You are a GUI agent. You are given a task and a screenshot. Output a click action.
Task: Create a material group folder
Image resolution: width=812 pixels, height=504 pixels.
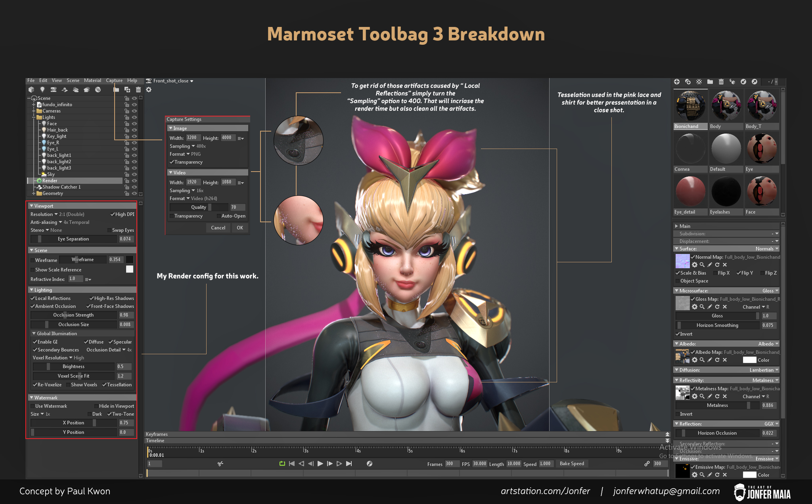click(710, 82)
